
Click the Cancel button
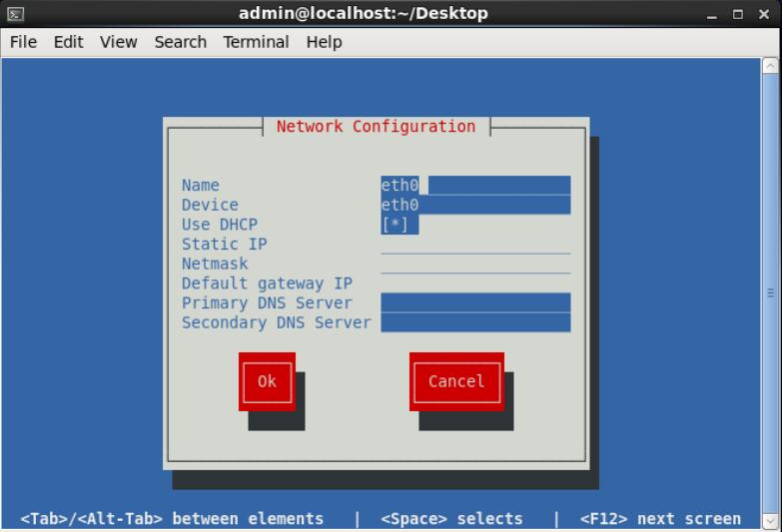[456, 381]
